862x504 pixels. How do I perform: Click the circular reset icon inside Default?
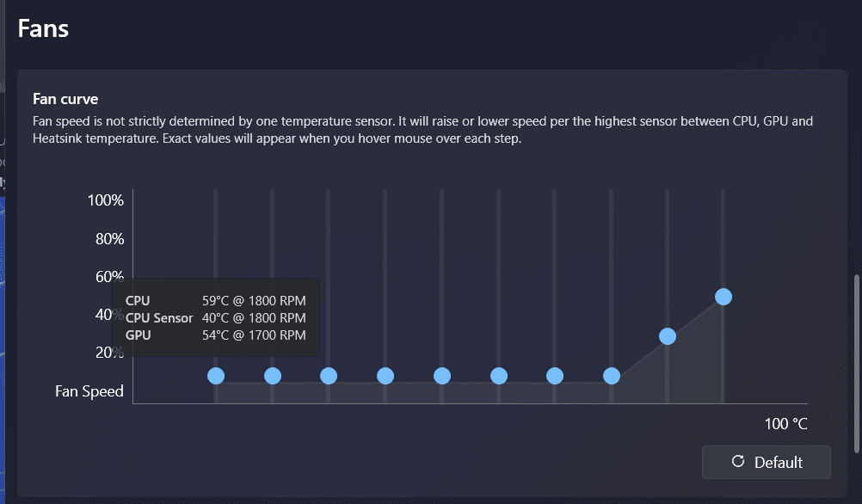coord(738,461)
